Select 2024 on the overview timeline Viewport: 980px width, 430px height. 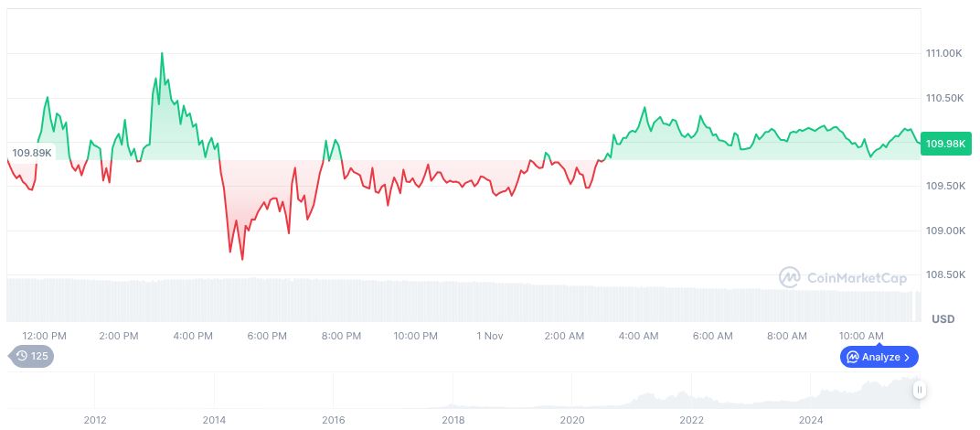(x=811, y=420)
